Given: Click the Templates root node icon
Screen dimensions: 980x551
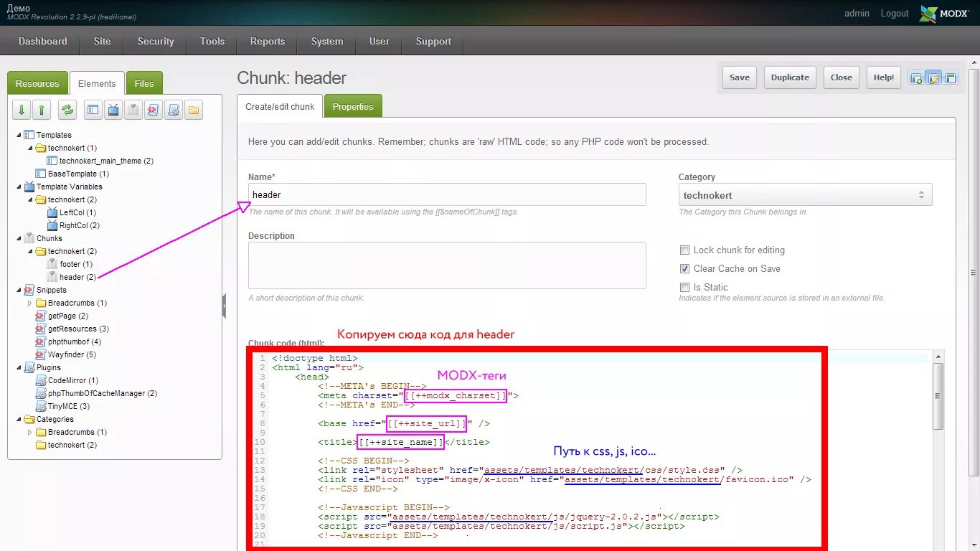Looking at the screenshot, I should (x=29, y=135).
